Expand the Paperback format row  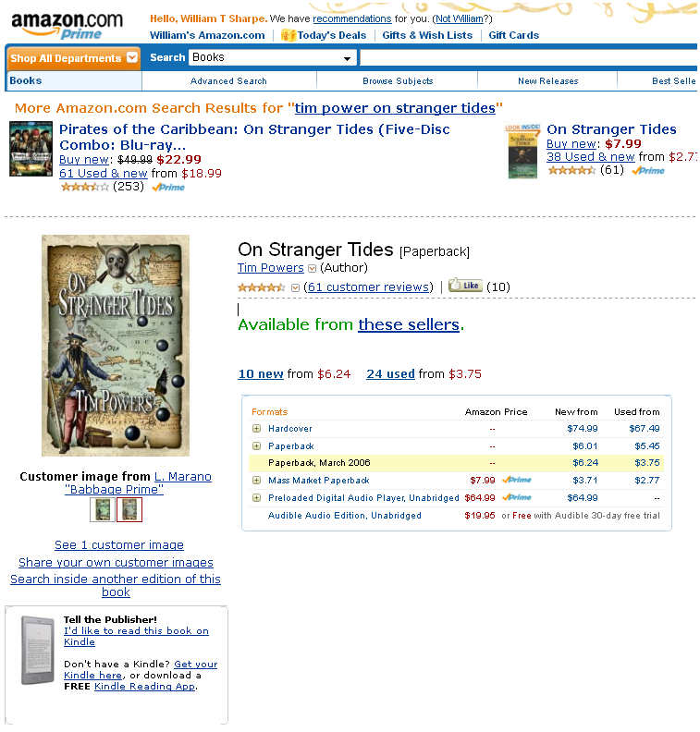[x=256, y=445]
